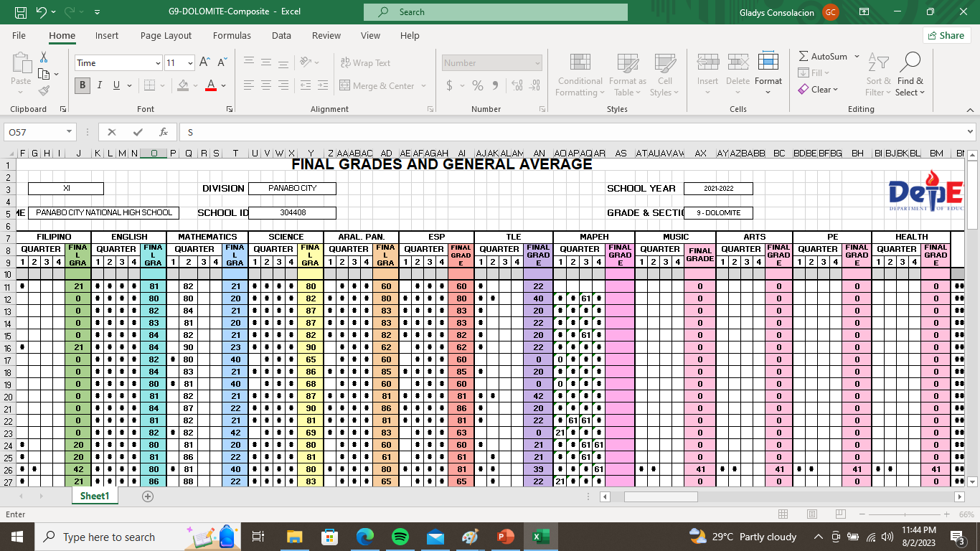The width and height of the screenshot is (980, 551).
Task: Open the font name dropdown
Action: 158,63
